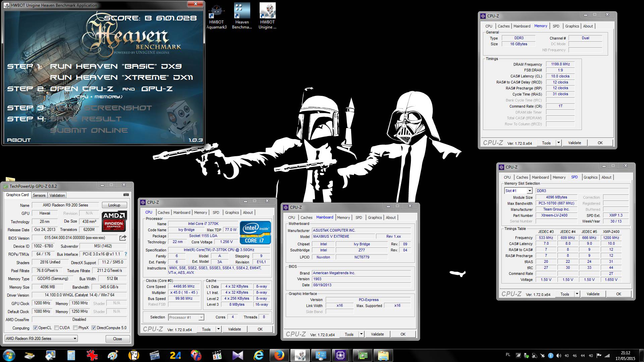644x362 pixels.
Task: Open the Heaven Benchmark desktop shortcut
Action: click(242, 16)
